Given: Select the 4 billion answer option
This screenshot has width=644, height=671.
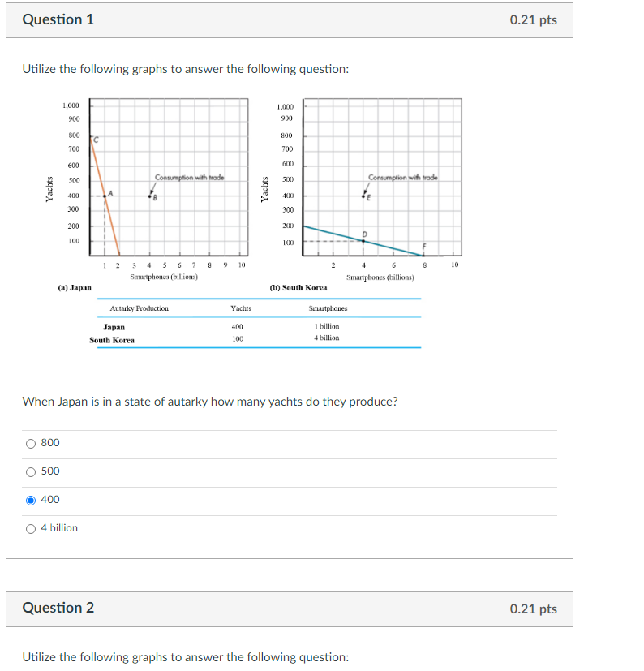Looking at the screenshot, I should [x=30, y=528].
